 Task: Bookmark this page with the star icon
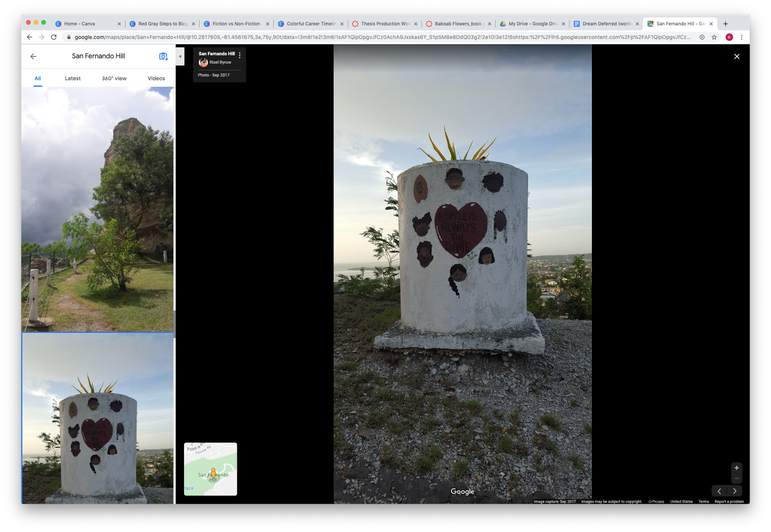714,37
